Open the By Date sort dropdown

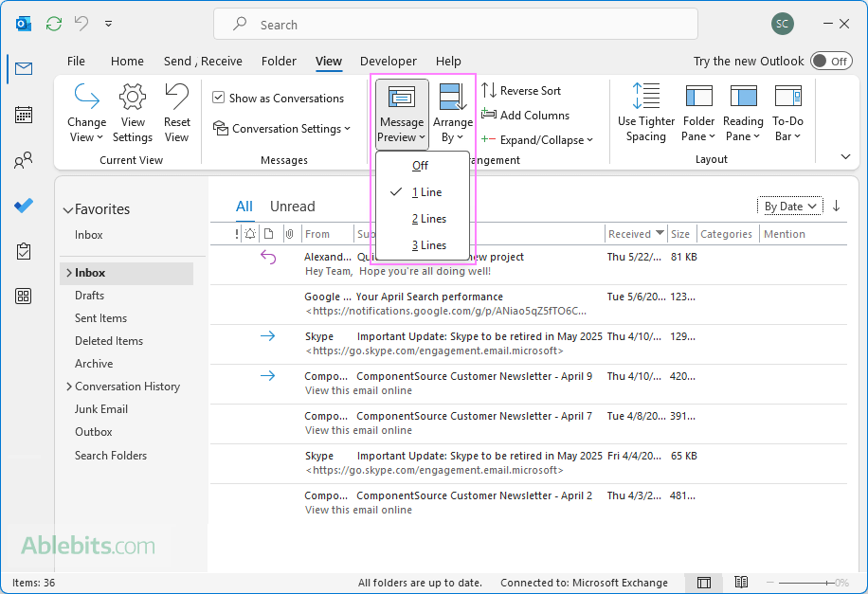pyautogui.click(x=790, y=207)
